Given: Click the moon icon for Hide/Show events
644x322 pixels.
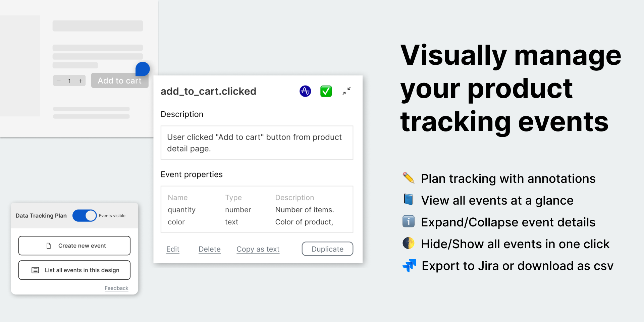Looking at the screenshot, I should [x=408, y=244].
